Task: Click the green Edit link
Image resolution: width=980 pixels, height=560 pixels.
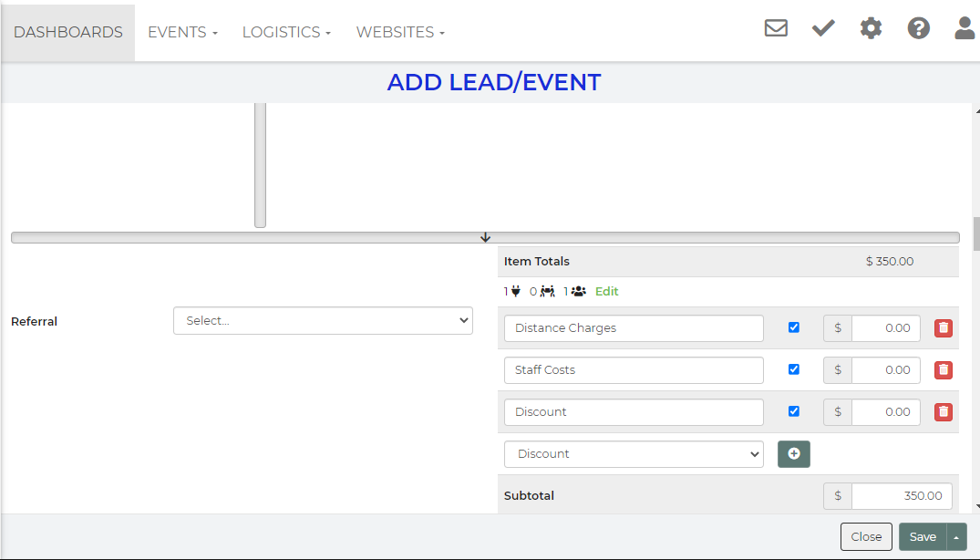Action: coord(606,292)
